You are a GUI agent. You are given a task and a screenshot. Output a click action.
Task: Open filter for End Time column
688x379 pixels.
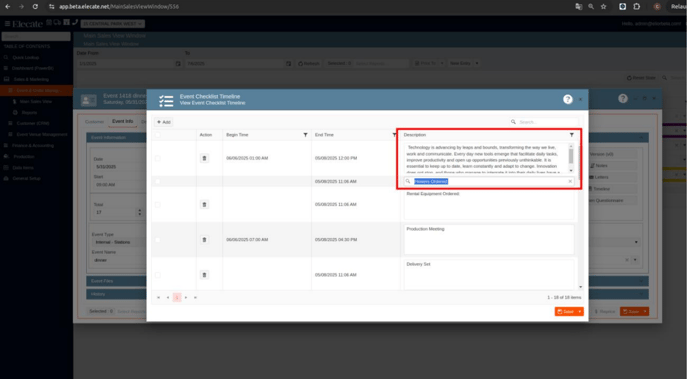394,135
